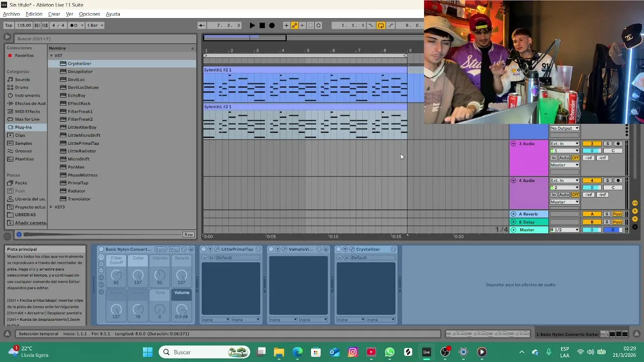The height and width of the screenshot is (362, 644).
Task: Click the Re-enable Automation arrow icon
Action: (302, 25)
